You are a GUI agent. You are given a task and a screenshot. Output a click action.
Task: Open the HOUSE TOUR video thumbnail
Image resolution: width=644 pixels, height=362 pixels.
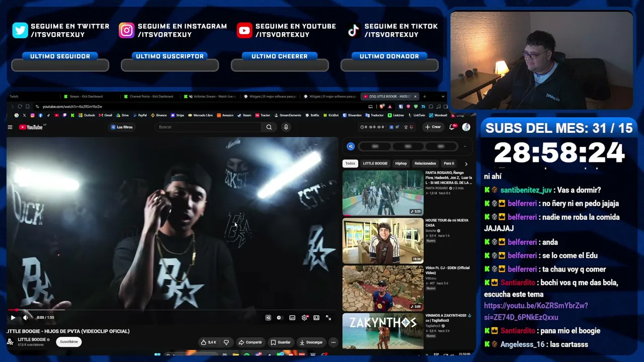coord(383,241)
